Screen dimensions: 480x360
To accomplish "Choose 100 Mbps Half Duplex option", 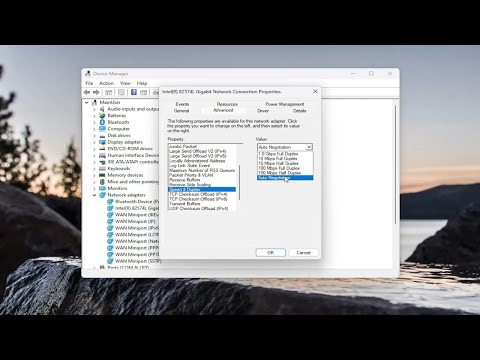I will (x=285, y=173).
